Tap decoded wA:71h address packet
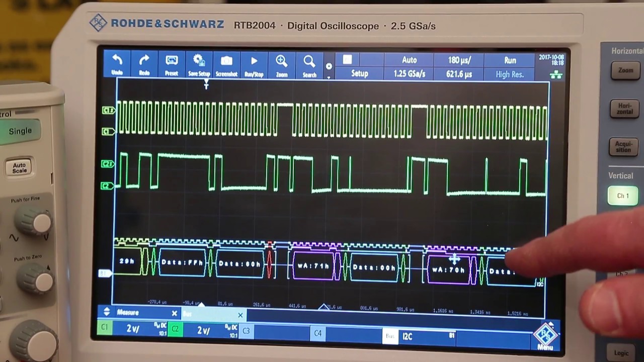 pyautogui.click(x=314, y=265)
